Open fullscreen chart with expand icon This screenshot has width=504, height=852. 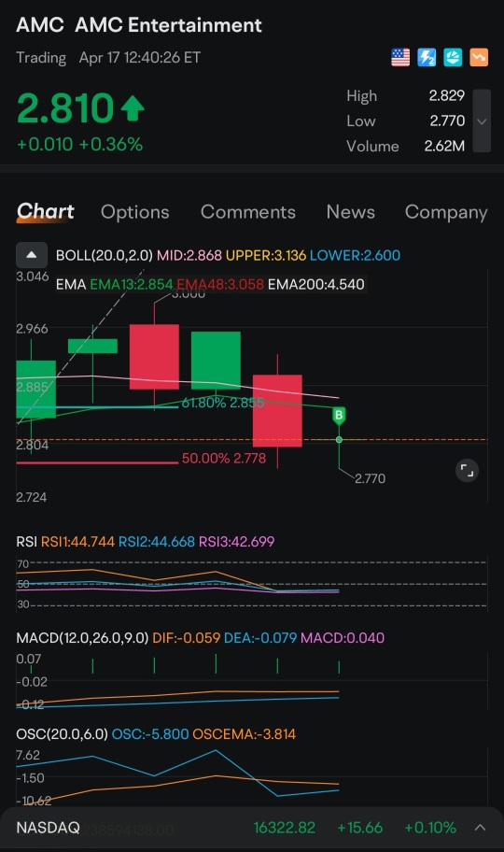point(467,471)
